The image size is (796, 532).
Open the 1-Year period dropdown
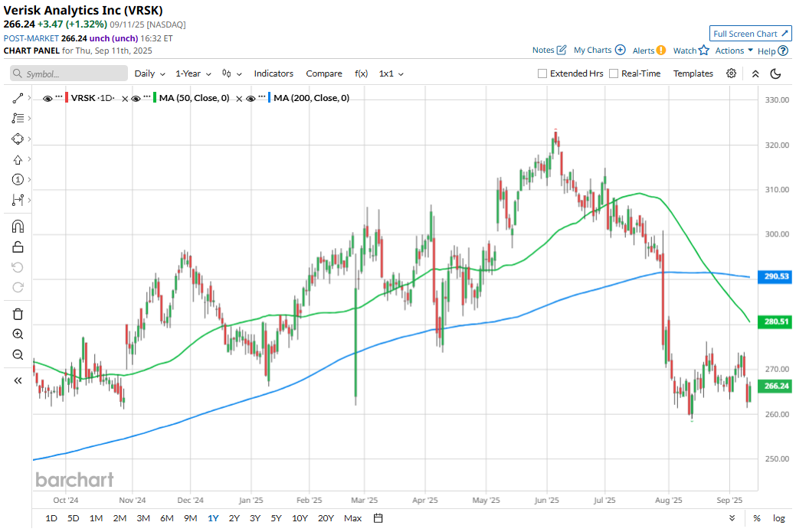[x=193, y=73]
